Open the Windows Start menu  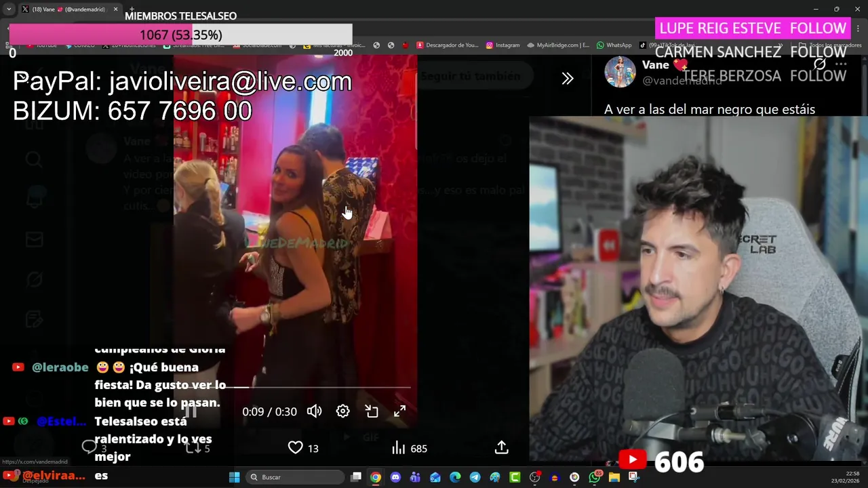[x=234, y=477]
